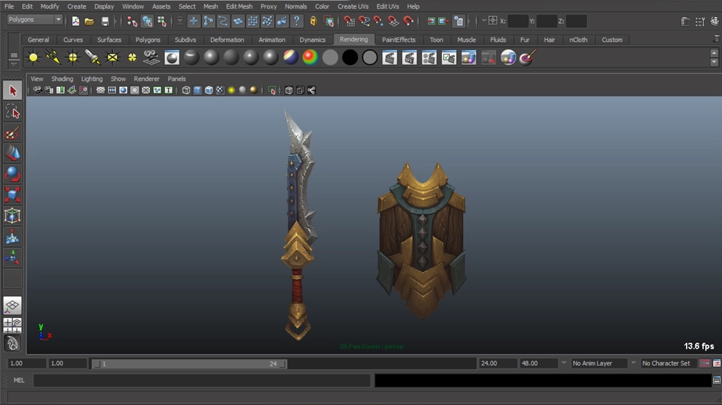Switch to the Polygons shelf tab
Image resolution: width=722 pixels, height=405 pixels.
[148, 40]
